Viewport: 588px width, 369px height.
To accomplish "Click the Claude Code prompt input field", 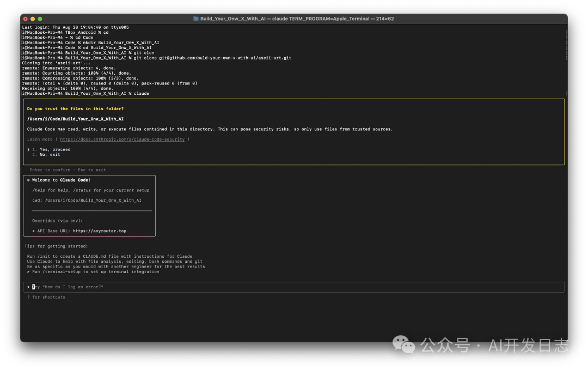I will click(293, 287).
